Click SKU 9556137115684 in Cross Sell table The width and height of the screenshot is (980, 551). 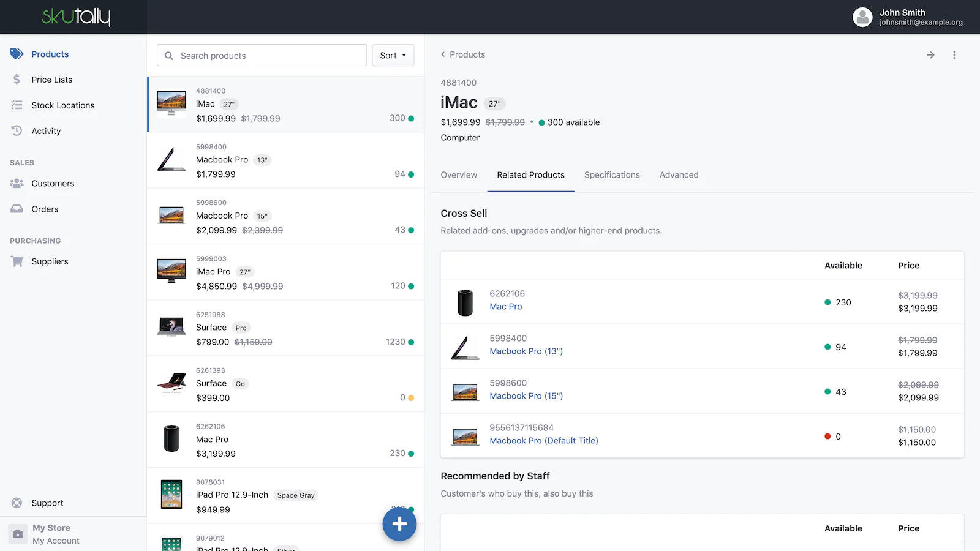coord(521,428)
